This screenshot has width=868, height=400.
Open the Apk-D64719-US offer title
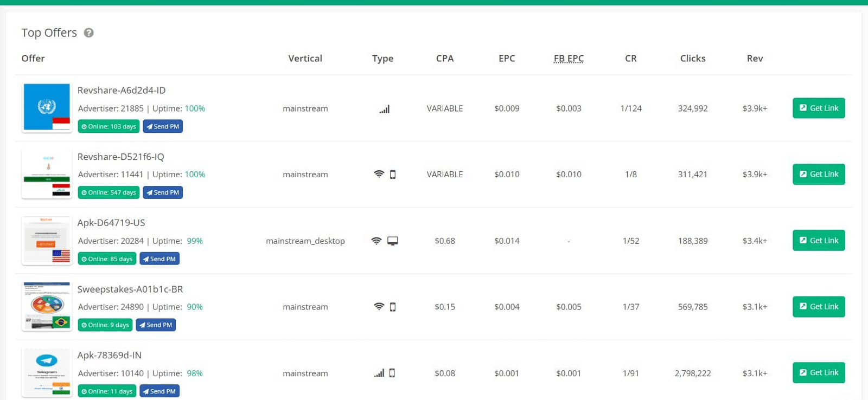(x=111, y=223)
